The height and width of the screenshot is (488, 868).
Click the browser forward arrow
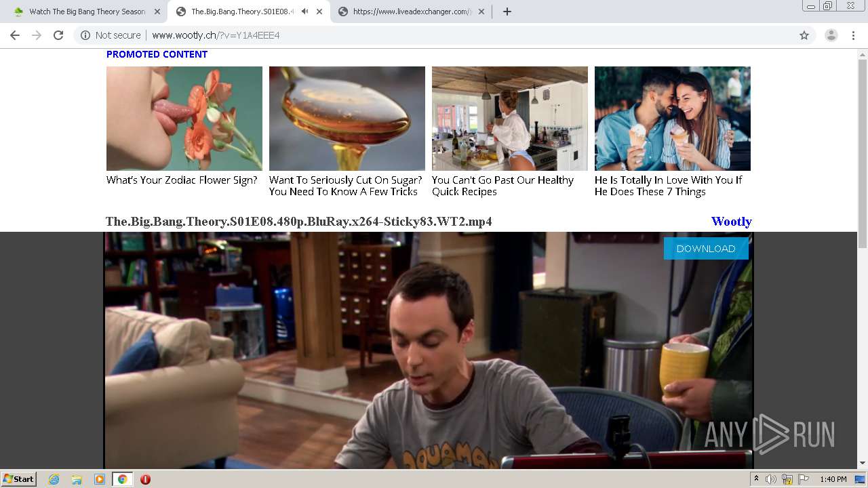[37, 35]
